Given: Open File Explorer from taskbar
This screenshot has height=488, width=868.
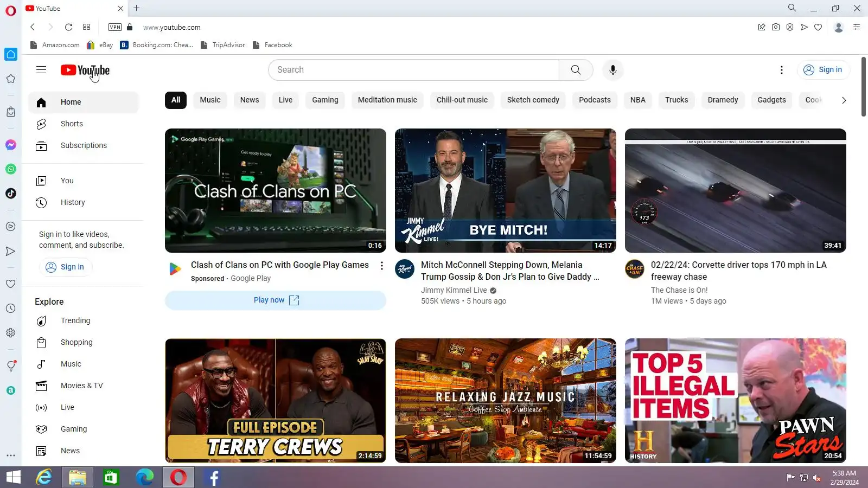Looking at the screenshot, I should tap(78, 478).
